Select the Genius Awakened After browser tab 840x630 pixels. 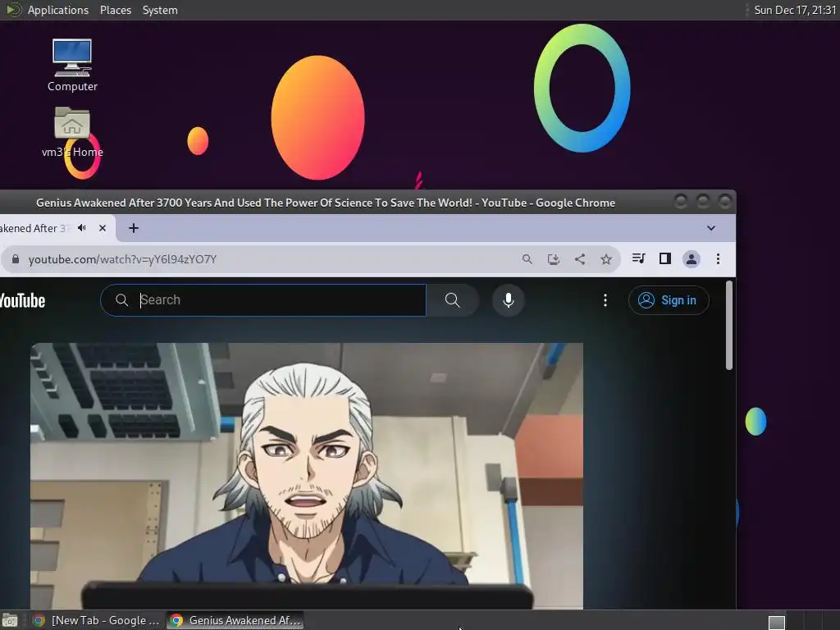(34, 228)
